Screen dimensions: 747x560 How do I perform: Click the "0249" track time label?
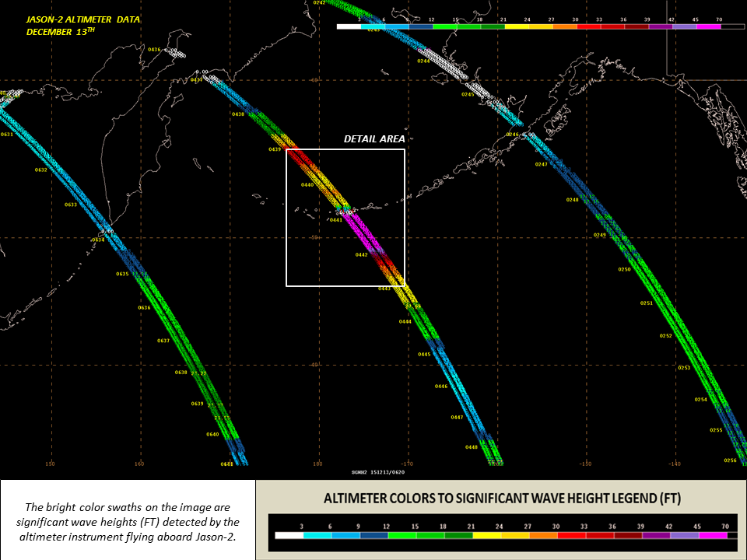click(600, 235)
